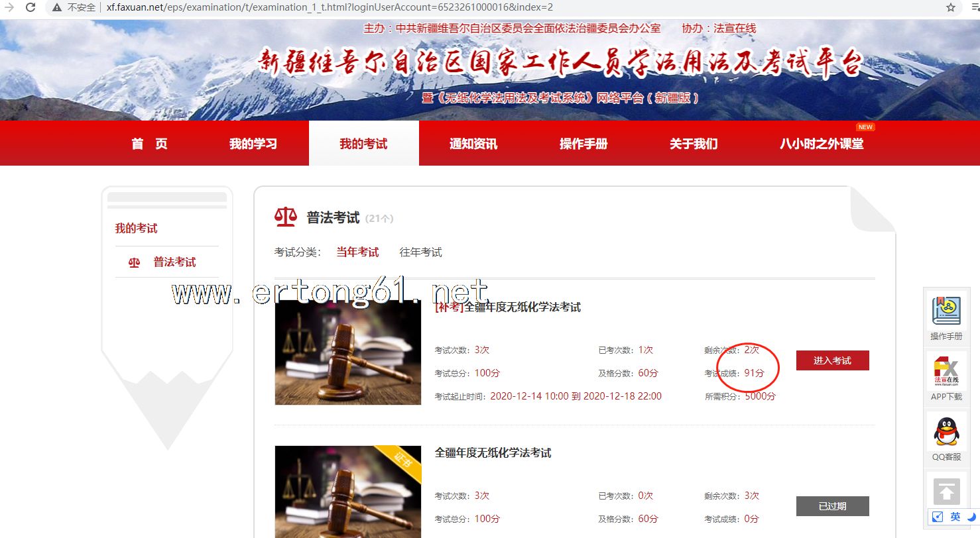This screenshot has width=980, height=538.
Task: Open 通知资讯 in the navigation bar
Action: point(473,144)
